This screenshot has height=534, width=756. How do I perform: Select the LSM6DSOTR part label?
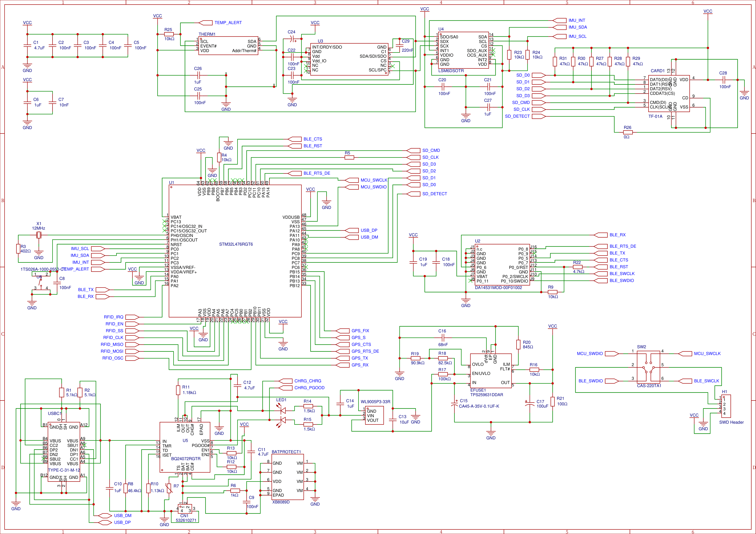pos(451,71)
